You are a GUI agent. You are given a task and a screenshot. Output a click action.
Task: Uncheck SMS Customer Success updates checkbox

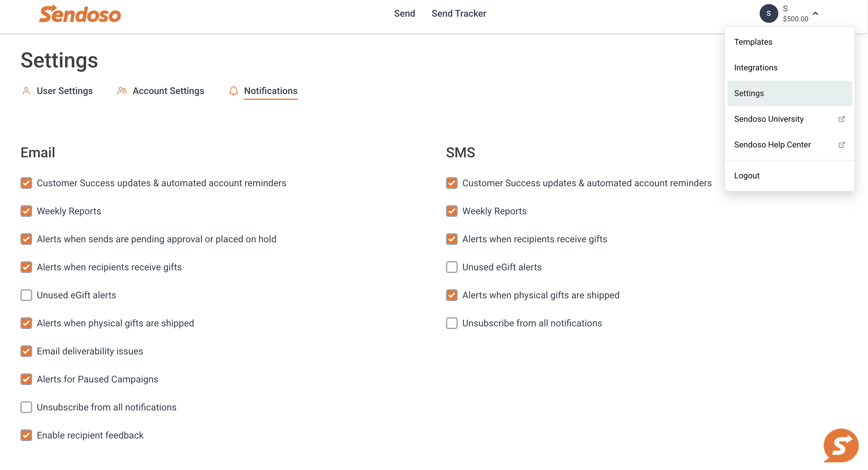click(452, 183)
